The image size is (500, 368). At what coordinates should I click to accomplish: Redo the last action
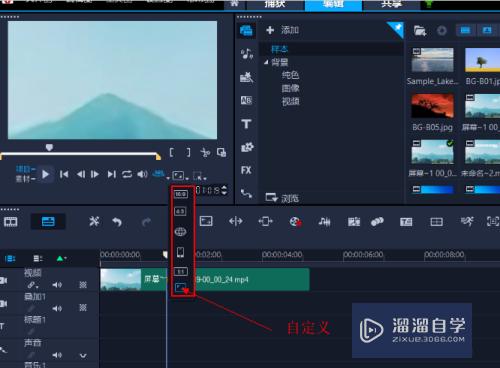tap(146, 222)
